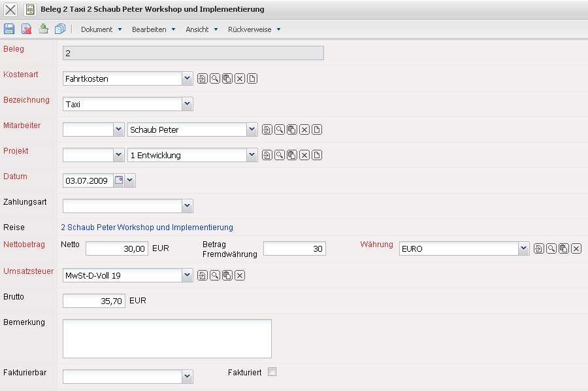Click into the Bemerkung text area
Screen dimensions: 588x391
pos(167,339)
